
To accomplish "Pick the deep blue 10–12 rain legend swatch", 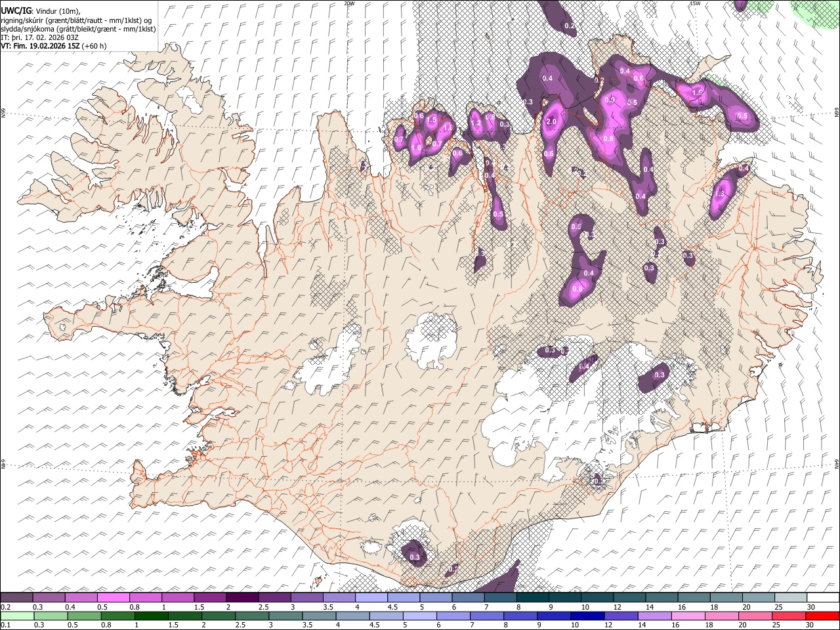I will tap(588, 616).
